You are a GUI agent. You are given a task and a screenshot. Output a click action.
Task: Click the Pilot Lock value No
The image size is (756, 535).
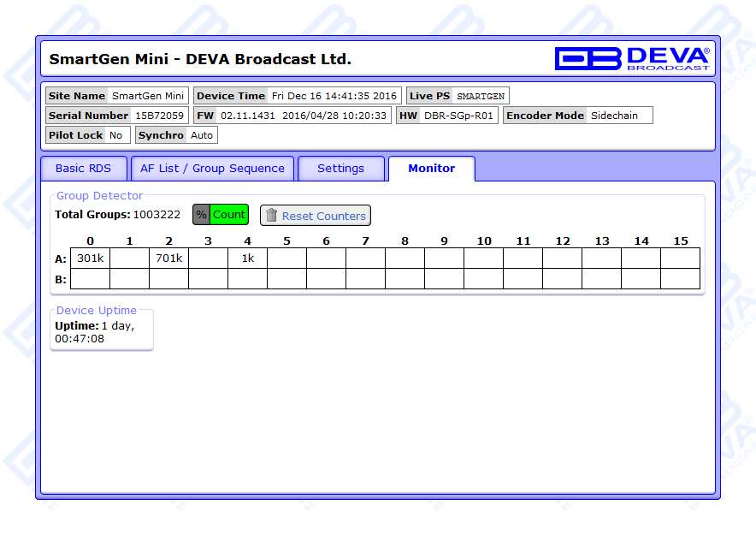116,135
